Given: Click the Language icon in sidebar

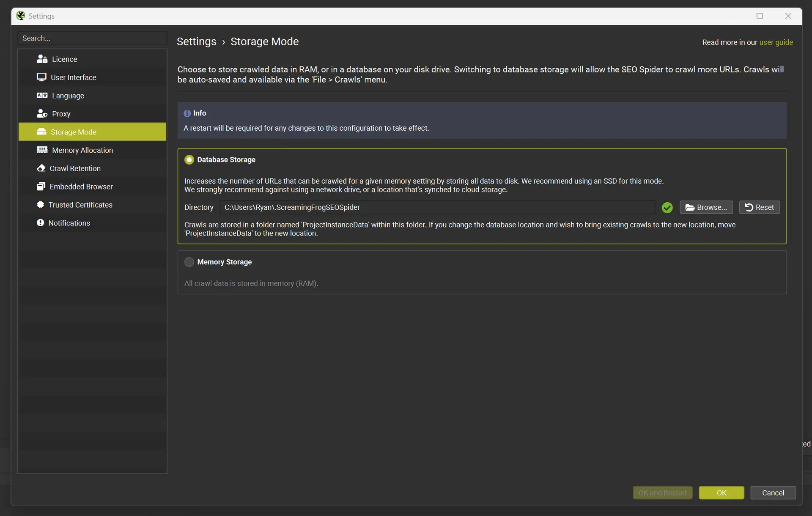Looking at the screenshot, I should click(42, 96).
